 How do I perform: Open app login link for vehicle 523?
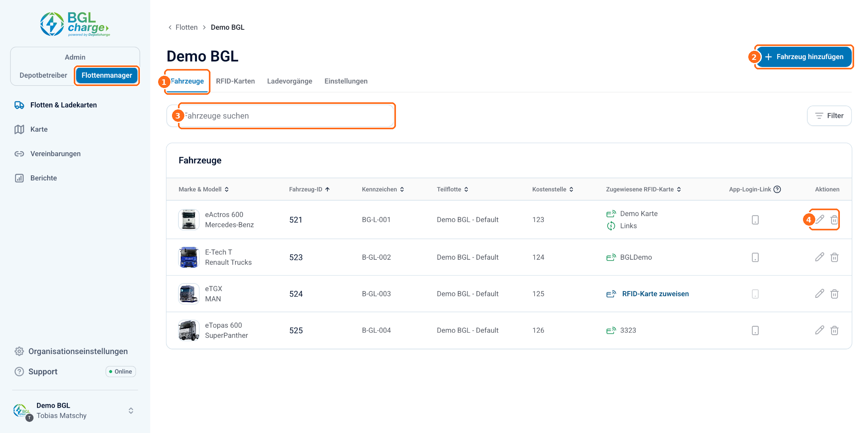coord(755,257)
